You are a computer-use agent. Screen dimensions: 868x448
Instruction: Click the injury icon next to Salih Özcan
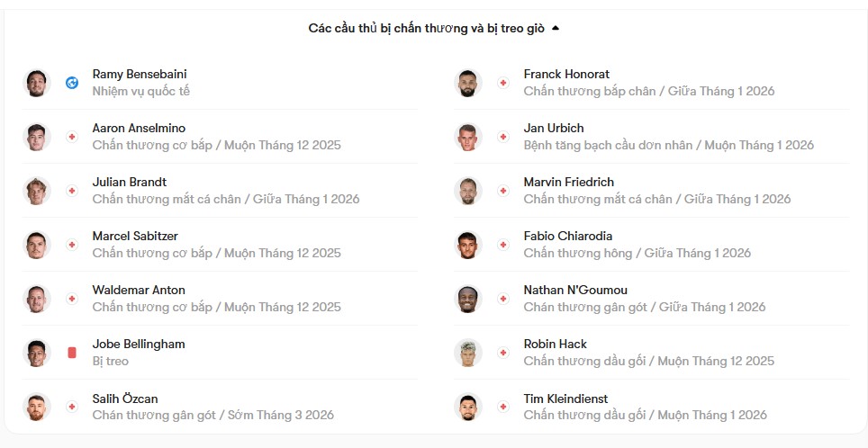pos(72,407)
